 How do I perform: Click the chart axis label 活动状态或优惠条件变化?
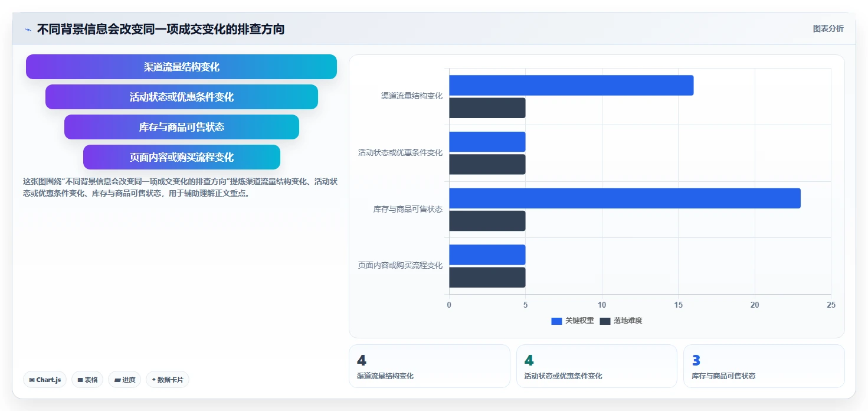coord(400,152)
